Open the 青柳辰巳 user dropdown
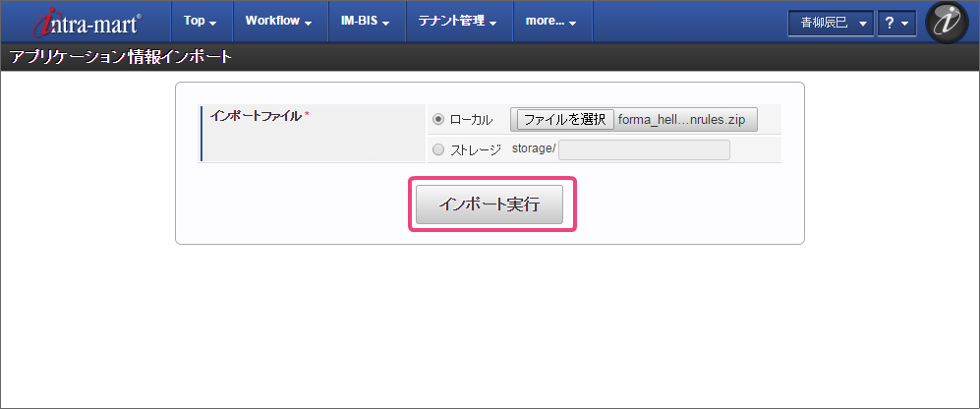Image resolution: width=980 pixels, height=409 pixels. coord(831,24)
